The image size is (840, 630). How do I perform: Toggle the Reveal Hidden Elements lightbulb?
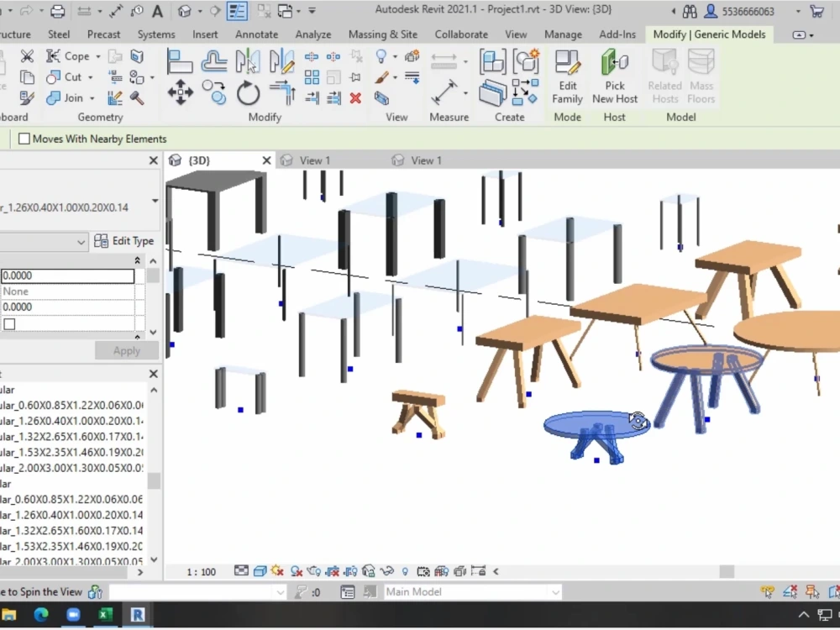(x=407, y=571)
